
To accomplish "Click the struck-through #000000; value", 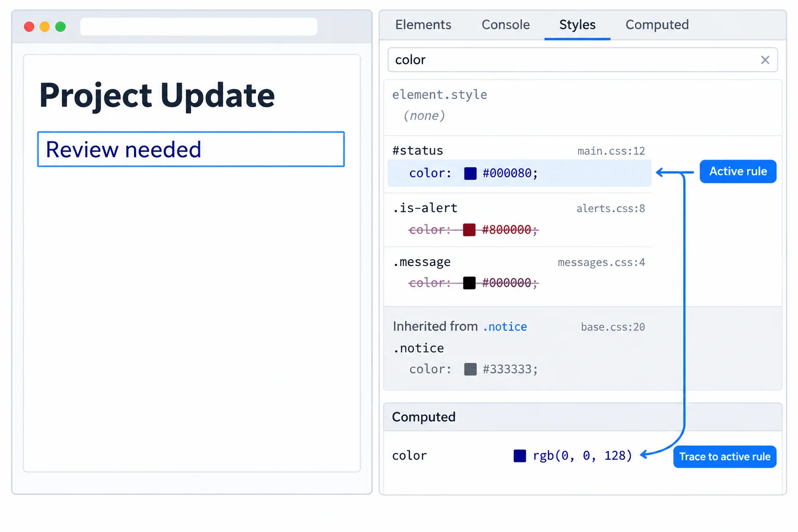I will [x=510, y=283].
